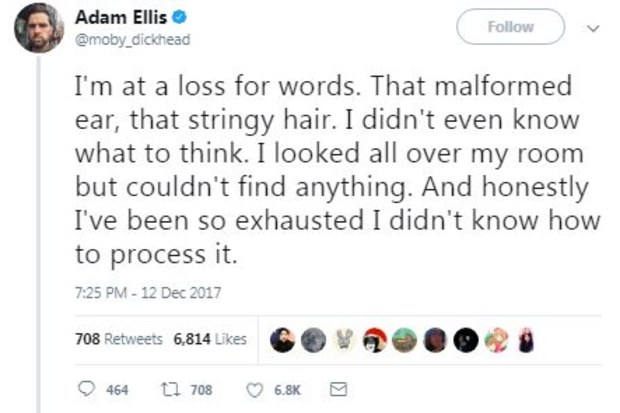Open the last liker avatar in row
This screenshot has height=413, width=620.
pyautogui.click(x=526, y=340)
